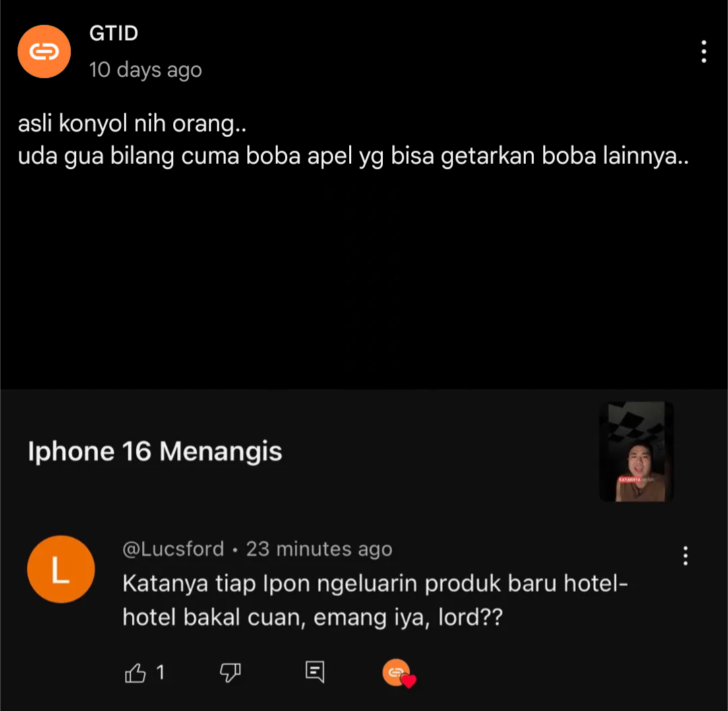Viewport: 728px width, 711px height.
Task: Select the comment text about Ipon hotels
Action: 375,600
